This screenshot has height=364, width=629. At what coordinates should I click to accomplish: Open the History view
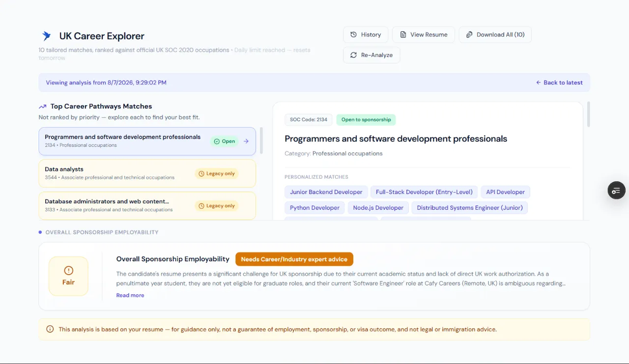tap(366, 35)
